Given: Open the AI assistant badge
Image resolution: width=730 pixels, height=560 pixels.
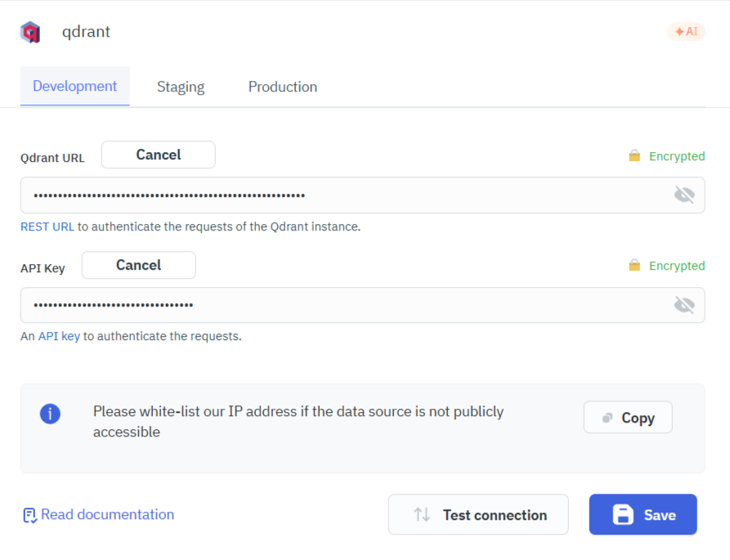Looking at the screenshot, I should point(686,32).
